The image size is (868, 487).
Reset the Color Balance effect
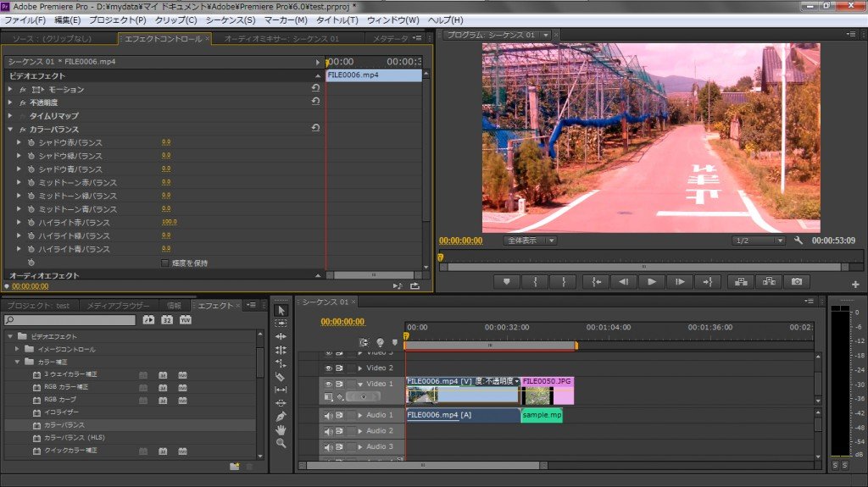click(x=315, y=128)
